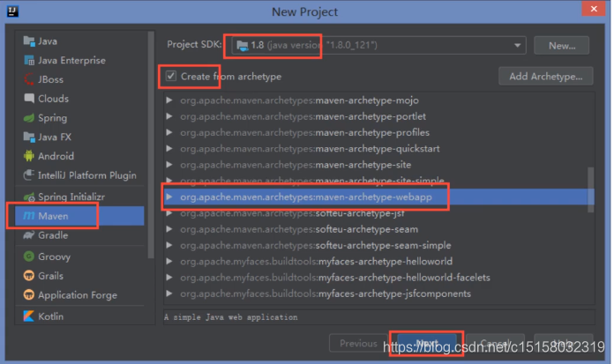Select maven-archetype-quickstart archetype row
The height and width of the screenshot is (364, 614).
[378, 148]
